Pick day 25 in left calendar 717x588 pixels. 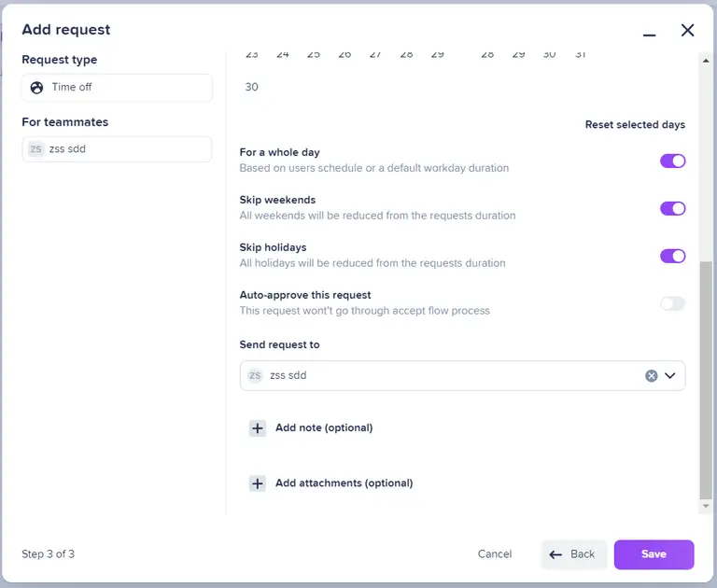click(314, 55)
